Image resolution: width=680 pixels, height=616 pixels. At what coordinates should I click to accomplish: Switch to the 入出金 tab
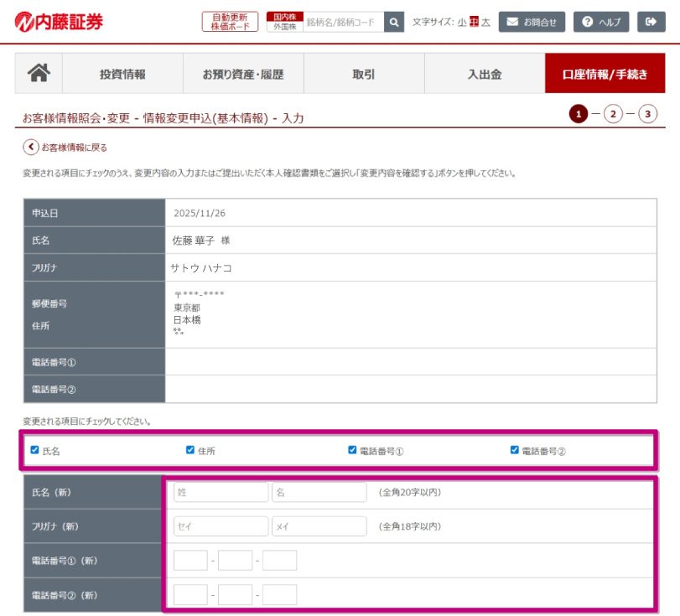[x=485, y=74]
